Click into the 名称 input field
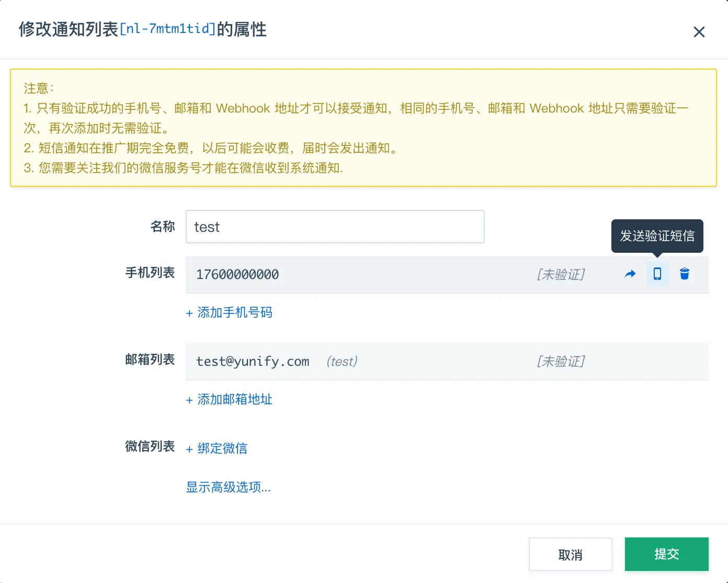The image size is (728, 583). coord(335,227)
